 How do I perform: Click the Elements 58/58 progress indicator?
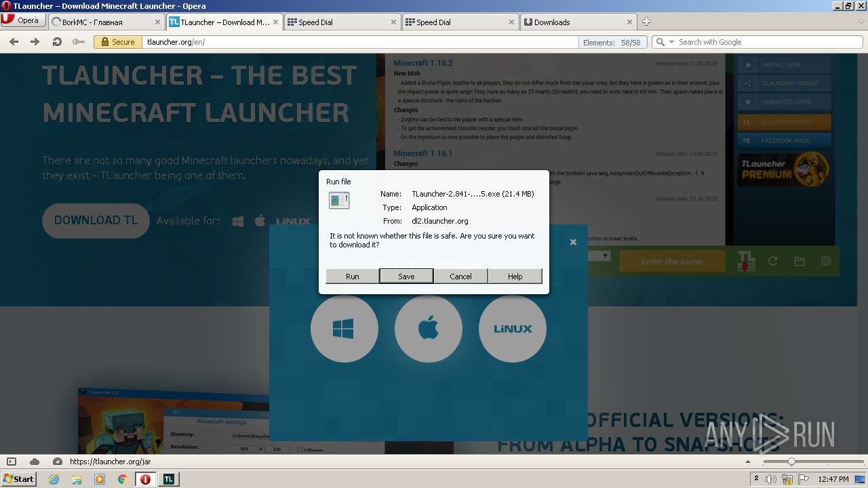pyautogui.click(x=612, y=42)
